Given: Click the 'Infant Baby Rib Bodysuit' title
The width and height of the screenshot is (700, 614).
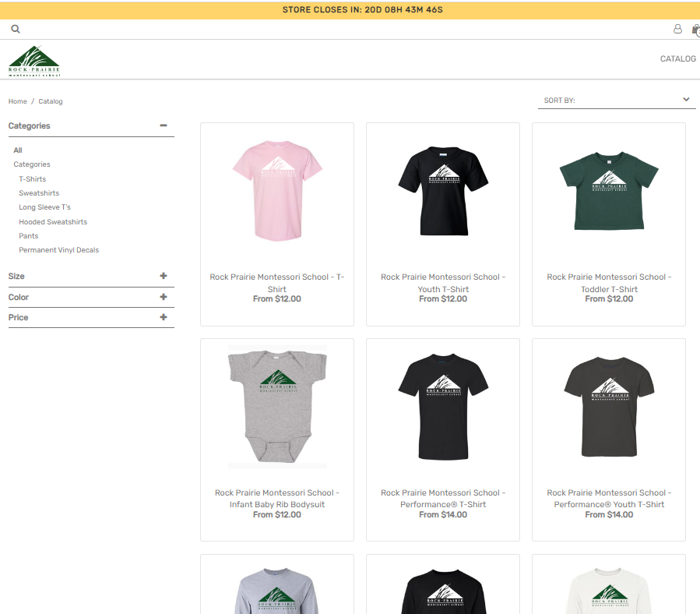Looking at the screenshot, I should tap(277, 498).
